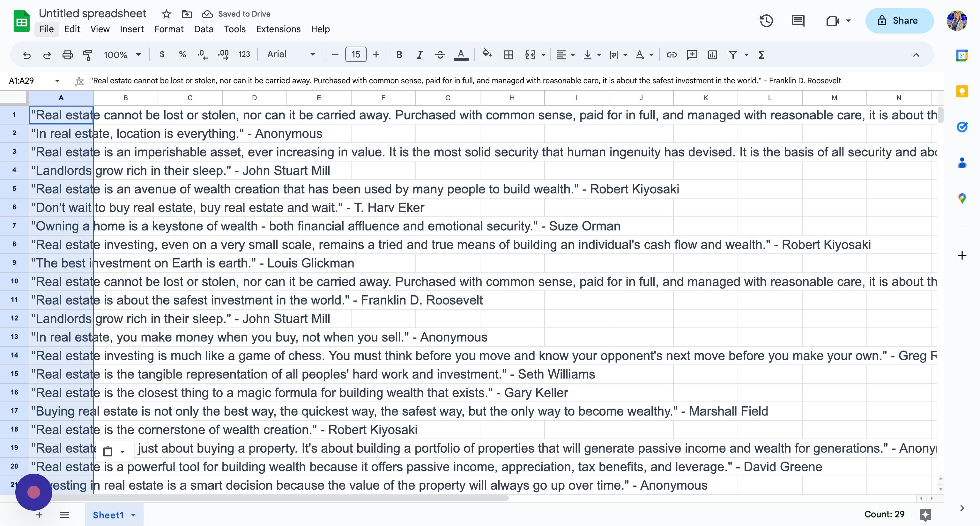Open version history clock icon

(x=766, y=20)
